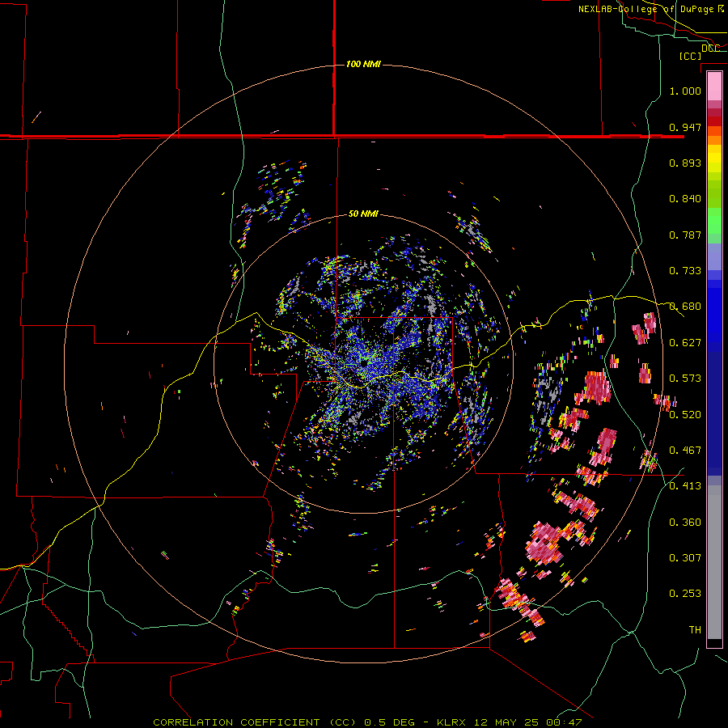Click the bright green segment of color bar

tap(714, 221)
